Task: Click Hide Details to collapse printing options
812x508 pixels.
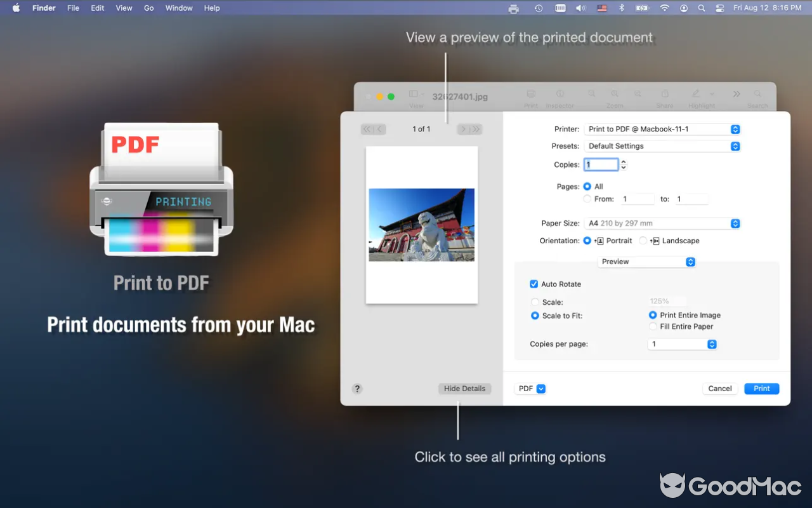Action: point(464,388)
